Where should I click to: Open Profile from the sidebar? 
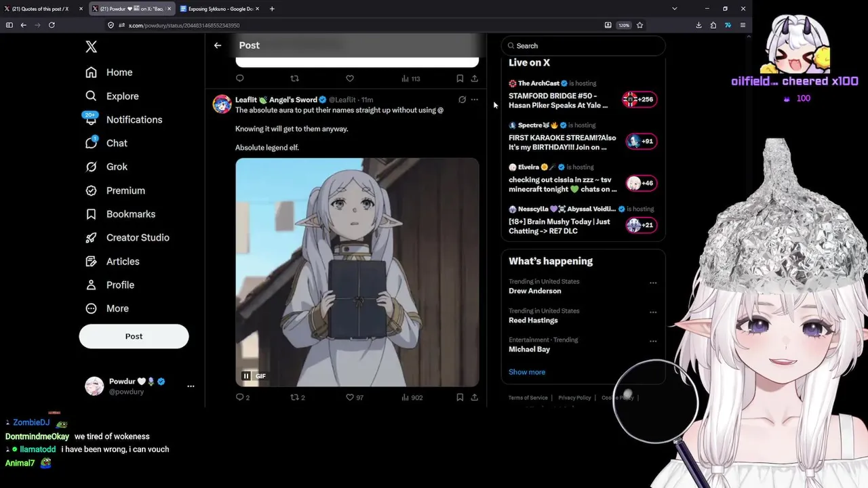click(110, 285)
